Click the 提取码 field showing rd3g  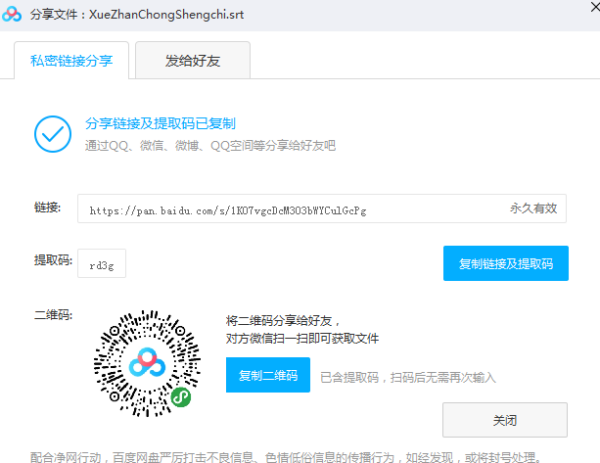(x=102, y=263)
